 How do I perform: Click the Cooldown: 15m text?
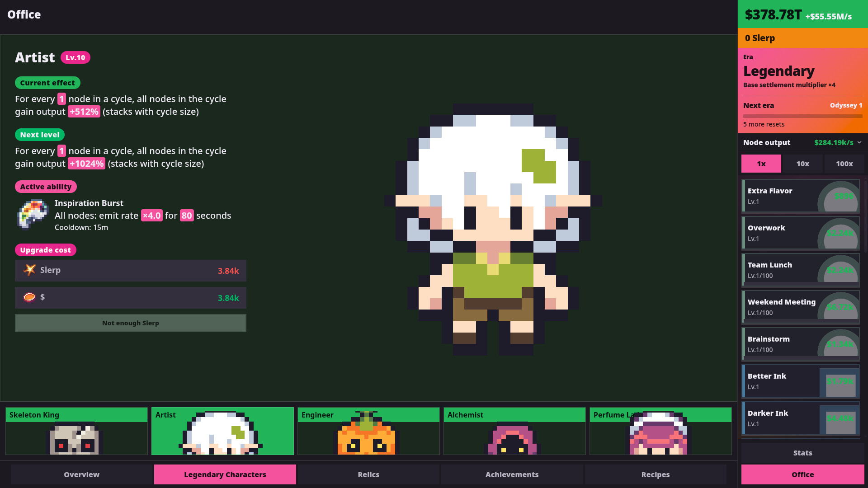tap(81, 227)
